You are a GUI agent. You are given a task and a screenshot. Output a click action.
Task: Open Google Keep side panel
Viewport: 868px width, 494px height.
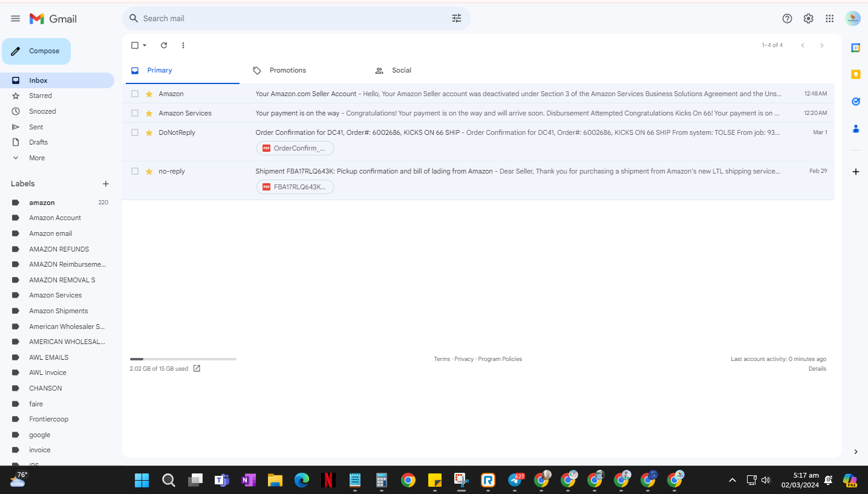[x=856, y=74]
